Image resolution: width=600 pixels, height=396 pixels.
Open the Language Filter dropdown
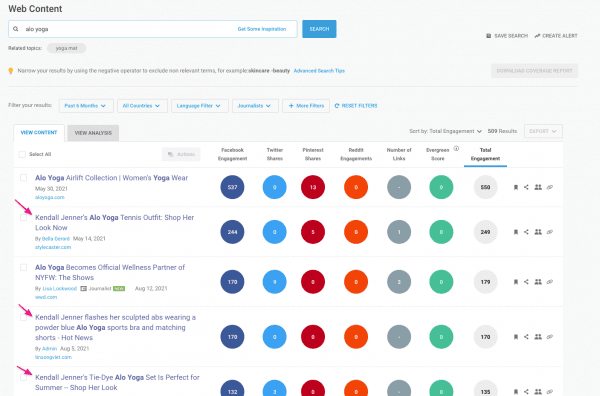pyautogui.click(x=200, y=106)
